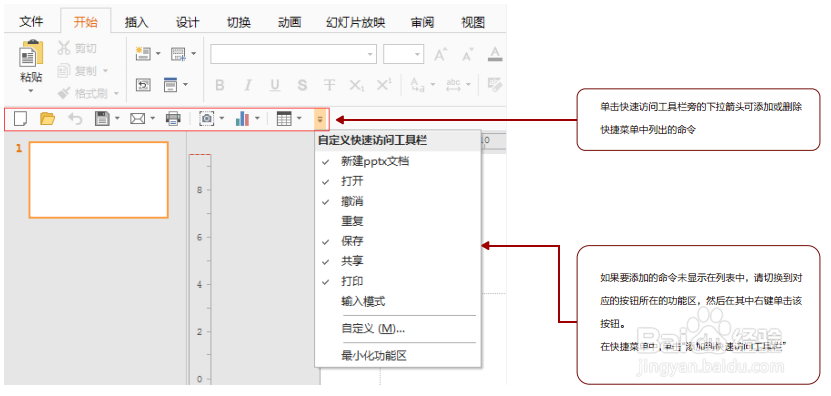This screenshot has width=831, height=396.
Task: Click the share envelope icon
Action: click(138, 119)
